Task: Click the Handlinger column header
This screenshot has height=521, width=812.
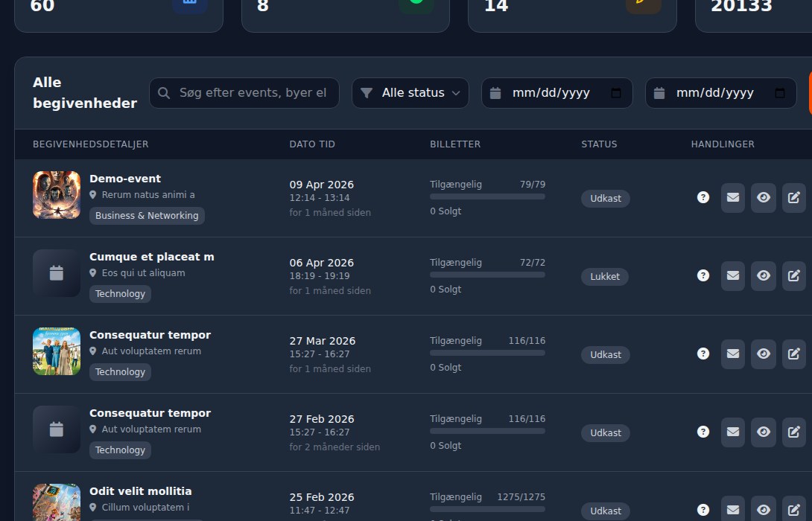Action: coord(723,144)
